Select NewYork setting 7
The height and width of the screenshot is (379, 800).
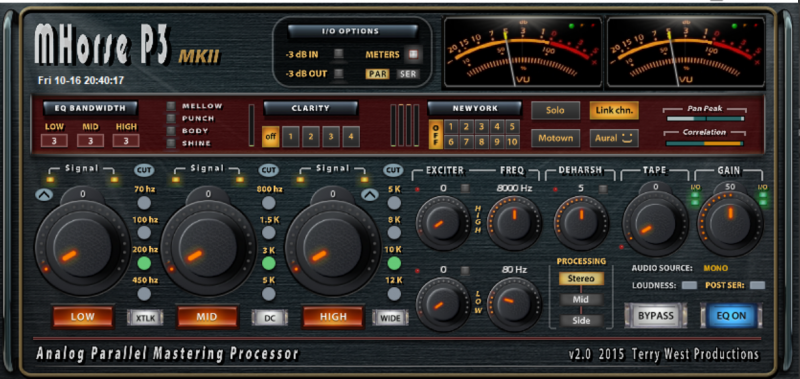[466, 142]
